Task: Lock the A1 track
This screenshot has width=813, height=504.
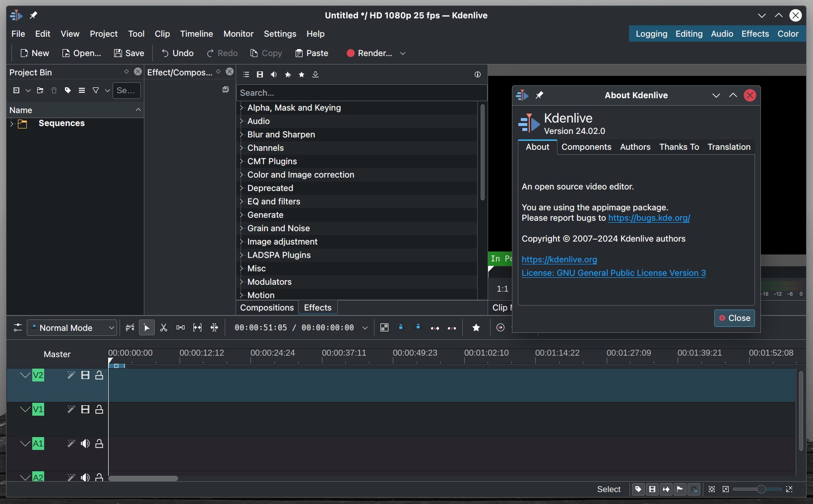Action: pos(99,443)
